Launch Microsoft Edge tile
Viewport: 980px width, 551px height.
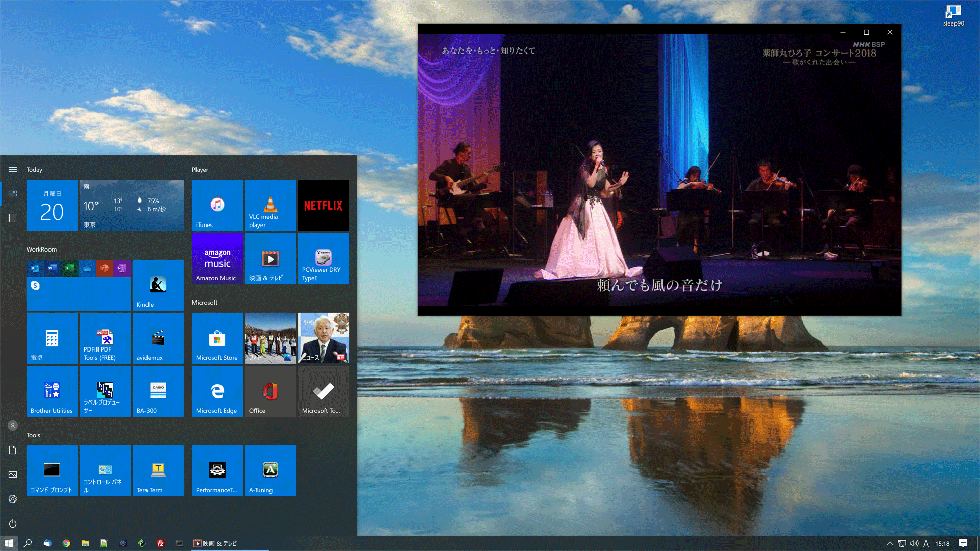click(217, 391)
